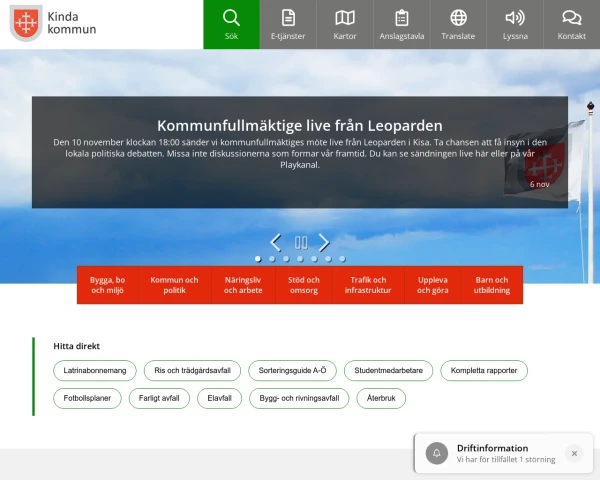Click the Studentmedarbetare quick link
The image size is (600, 480).
[388, 371]
